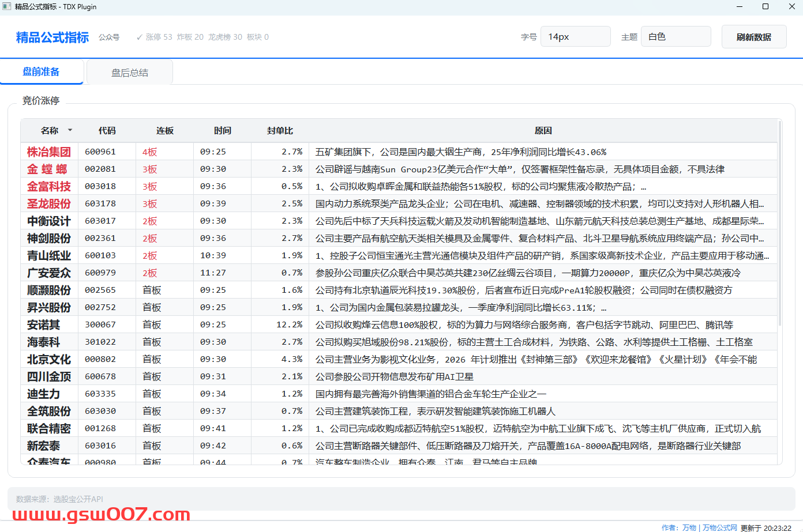
Task: Select the 株冶集团 stock row
Action: (49, 152)
